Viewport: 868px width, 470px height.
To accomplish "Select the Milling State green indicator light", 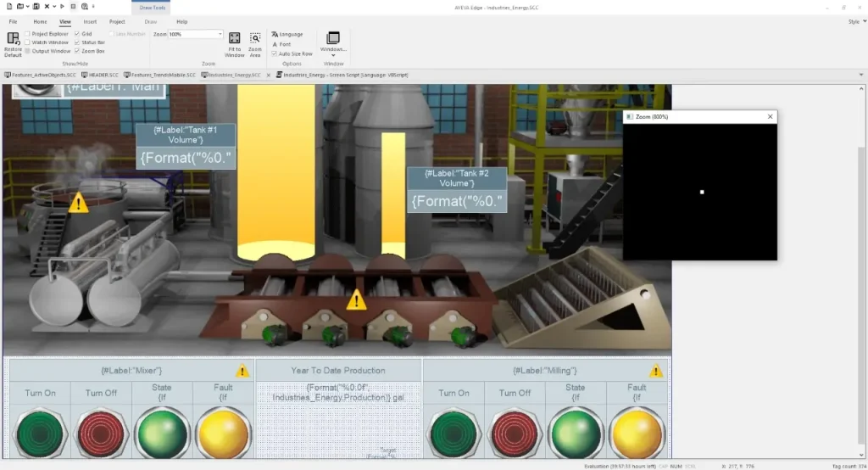I will [576, 433].
